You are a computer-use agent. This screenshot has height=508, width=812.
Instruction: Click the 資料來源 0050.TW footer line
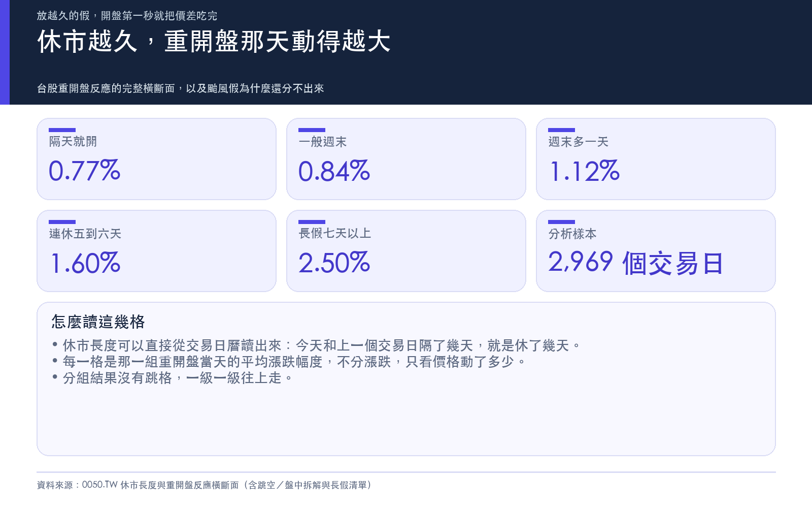point(205,485)
